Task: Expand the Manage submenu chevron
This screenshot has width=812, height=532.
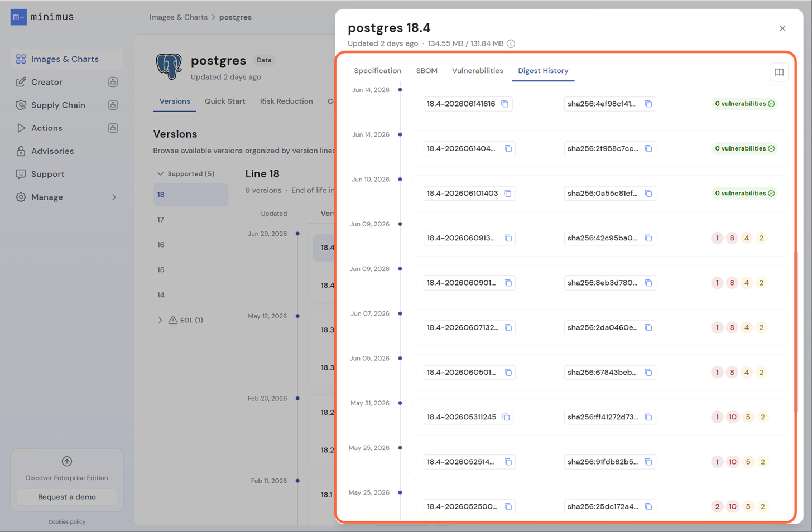Action: point(114,197)
